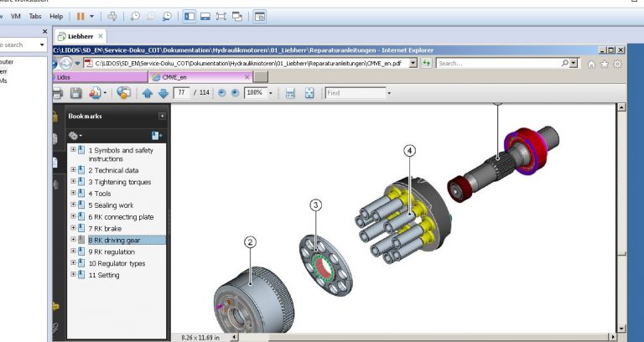The height and width of the screenshot is (342, 644).
Task: Open the snapshot manager
Action: tap(167, 17)
